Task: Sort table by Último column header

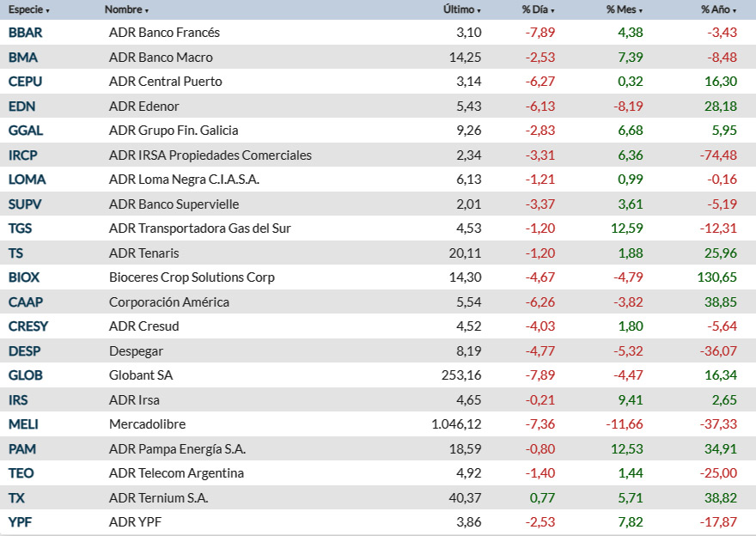Action: (462, 9)
